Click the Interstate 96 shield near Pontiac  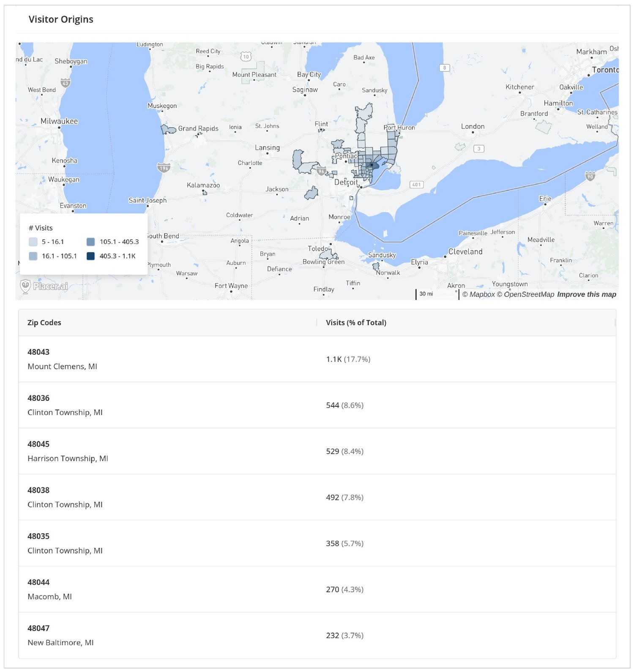click(321, 171)
